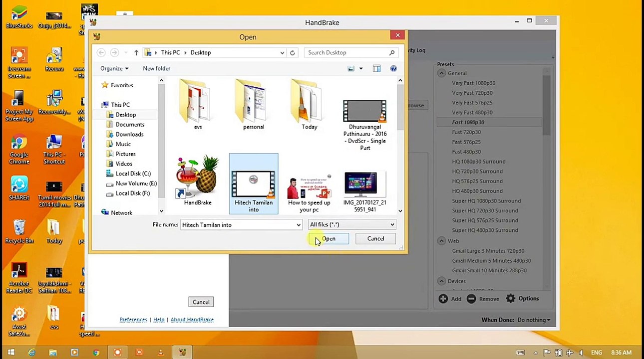
Task: Remove the selected HandBrake preset
Action: tap(483, 299)
